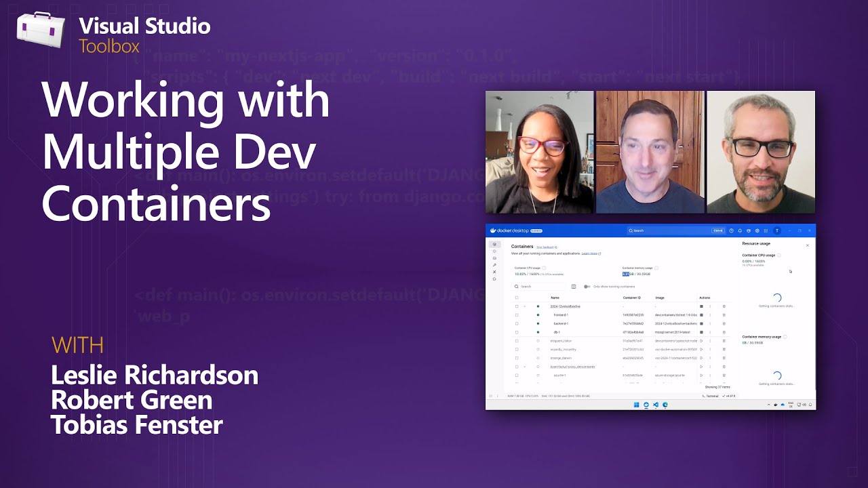Stop the backend-1 container
868x488 pixels.
coord(701,323)
